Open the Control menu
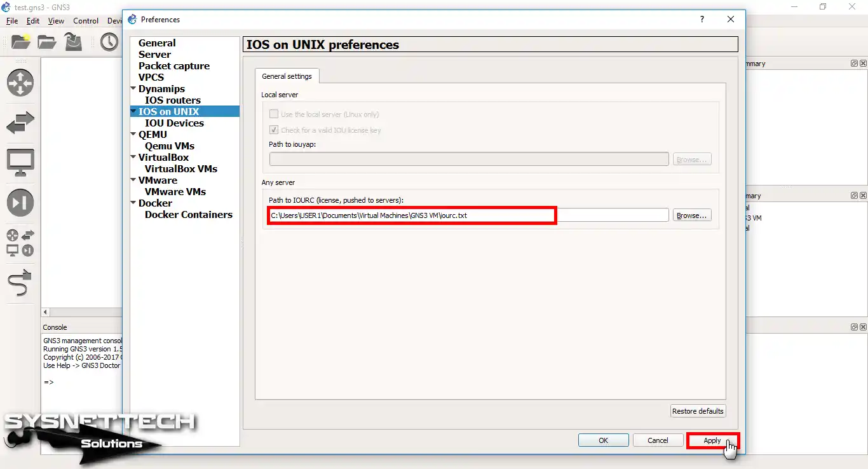This screenshot has height=469, width=868. pyautogui.click(x=86, y=21)
